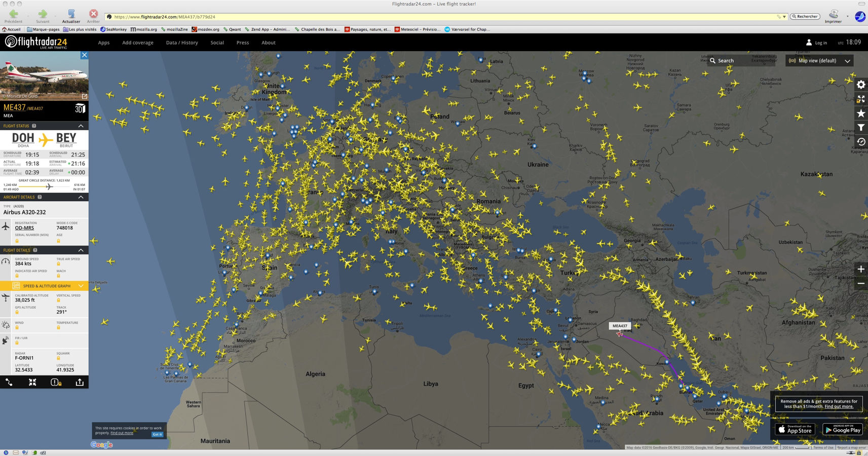Close the ME437 flight panel
The image size is (868, 456).
(85, 55)
